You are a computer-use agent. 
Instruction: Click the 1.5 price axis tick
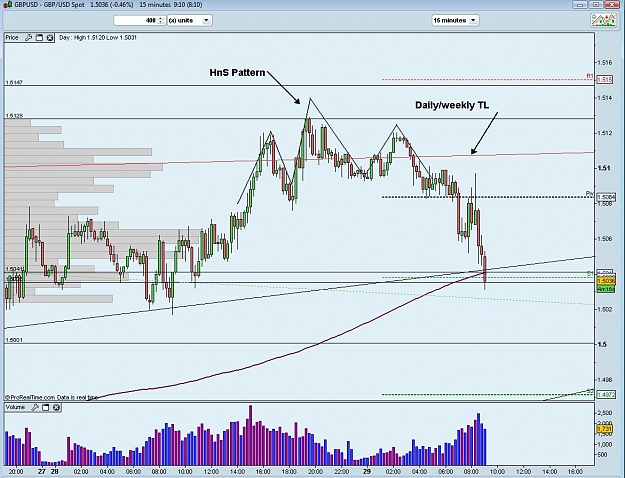[x=601, y=344]
